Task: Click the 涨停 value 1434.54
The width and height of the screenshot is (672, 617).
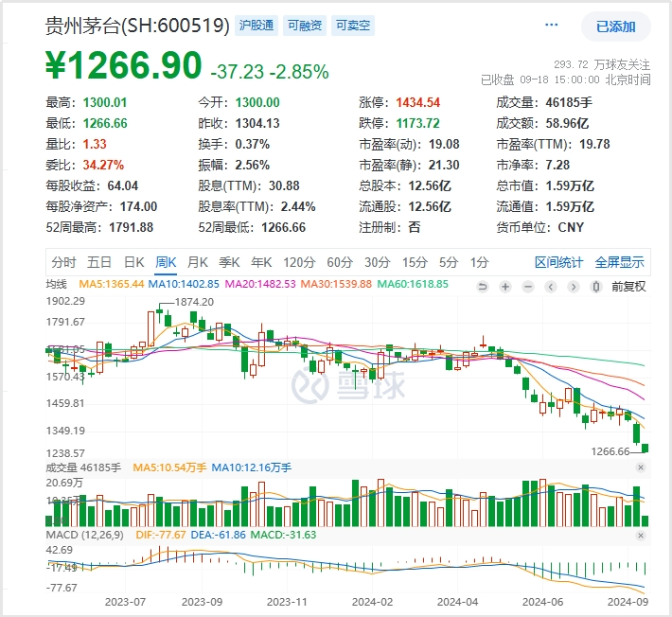Action: (x=417, y=102)
